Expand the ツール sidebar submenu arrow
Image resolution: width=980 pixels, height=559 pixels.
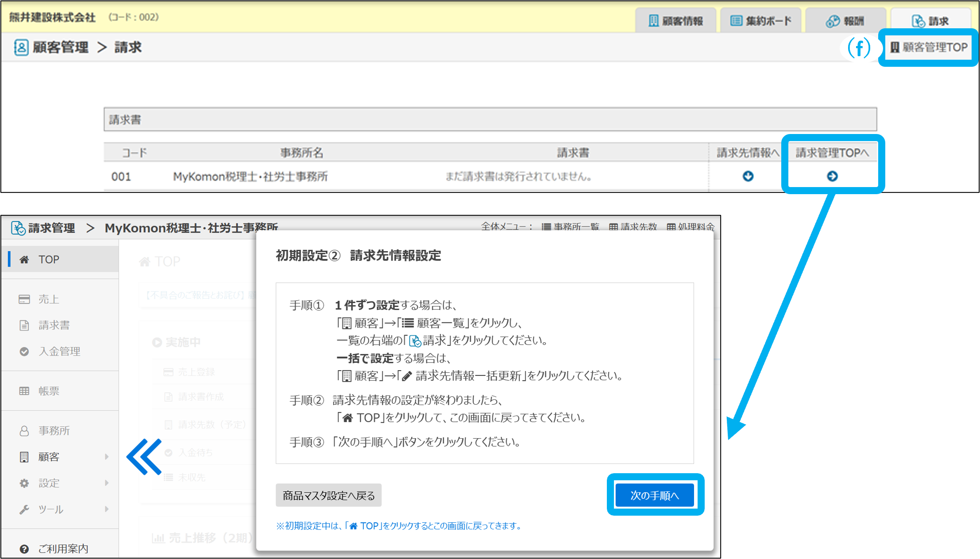click(107, 509)
